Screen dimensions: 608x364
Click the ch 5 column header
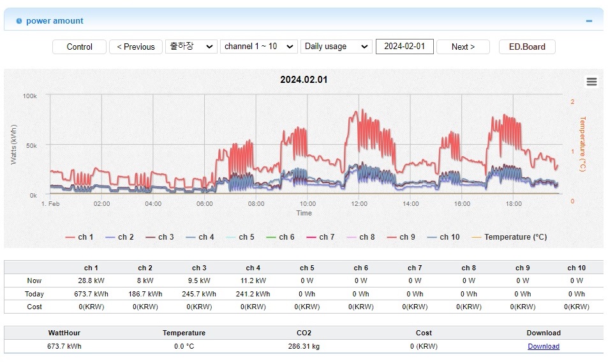pos(307,268)
